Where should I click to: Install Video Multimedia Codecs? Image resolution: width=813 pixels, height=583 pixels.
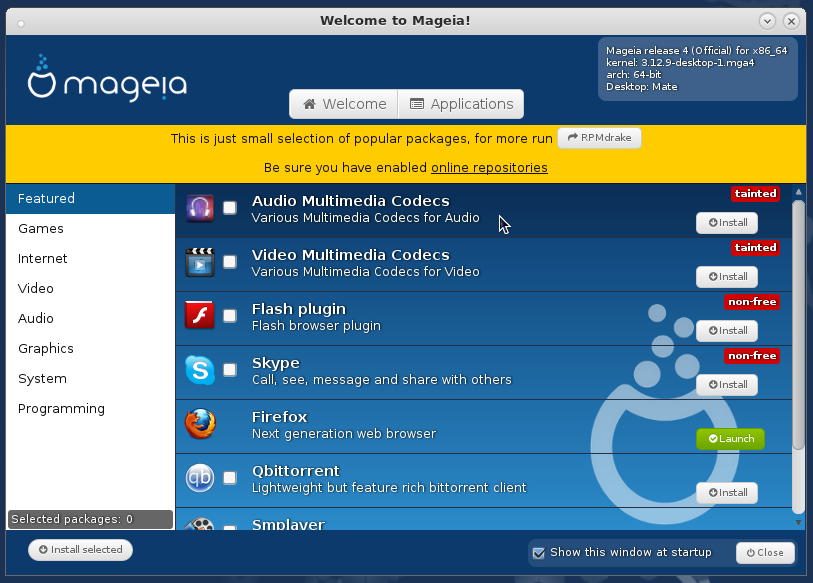pyautogui.click(x=727, y=277)
